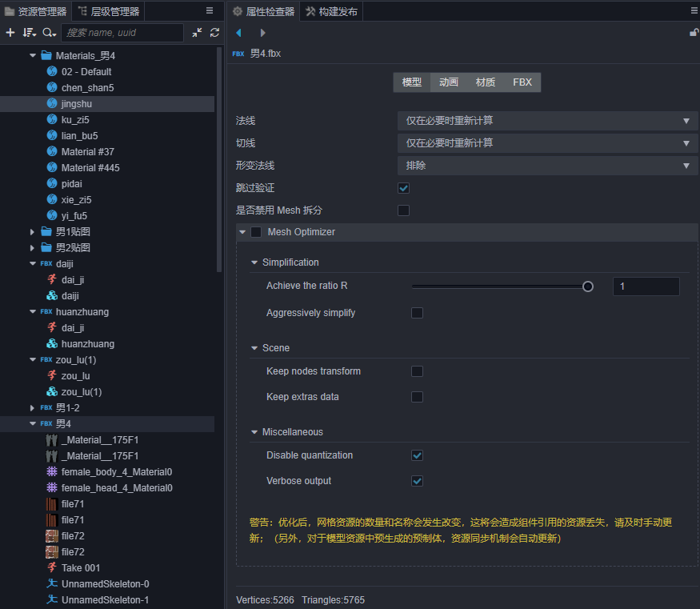Viewport: 700px width, 609px height.
Task: Collapse the 男4 FBX arrow
Action: [32, 423]
